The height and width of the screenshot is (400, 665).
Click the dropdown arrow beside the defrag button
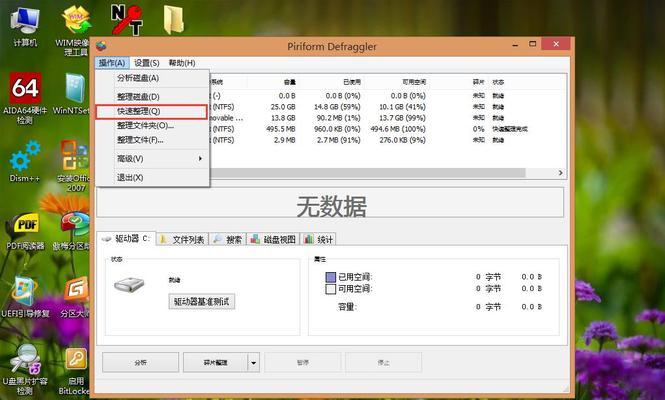254,362
